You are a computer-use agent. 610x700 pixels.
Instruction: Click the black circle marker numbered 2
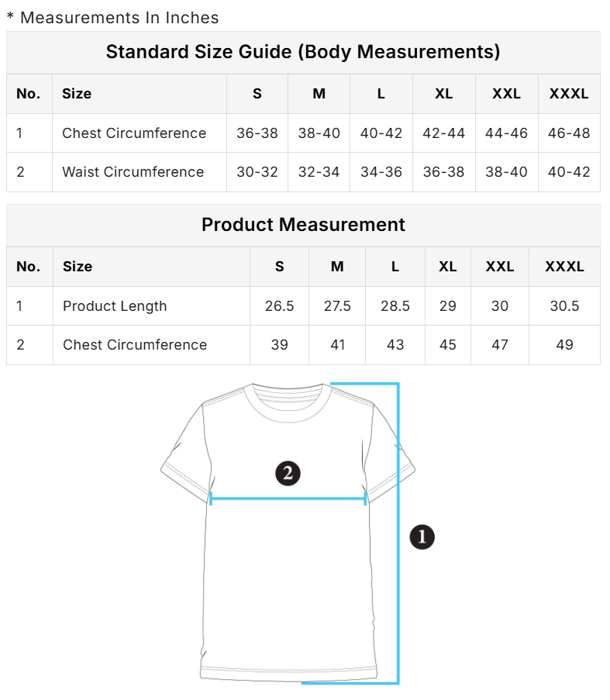(x=288, y=473)
